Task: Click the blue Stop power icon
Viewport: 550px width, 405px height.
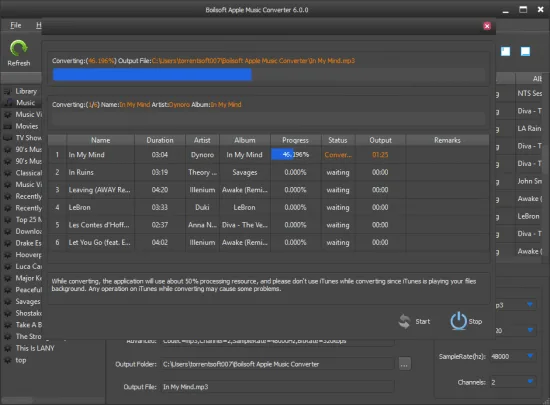Action: click(x=458, y=321)
